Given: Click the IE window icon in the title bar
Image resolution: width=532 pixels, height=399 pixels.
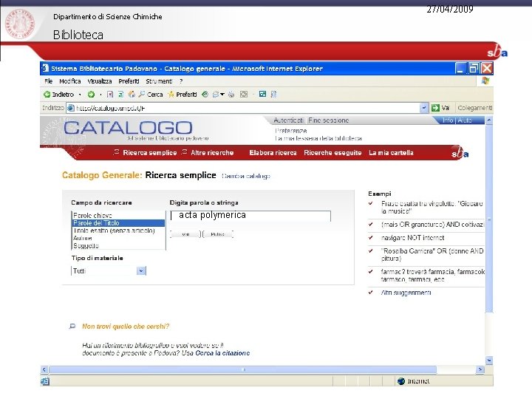Looking at the screenshot, I should pos(45,68).
